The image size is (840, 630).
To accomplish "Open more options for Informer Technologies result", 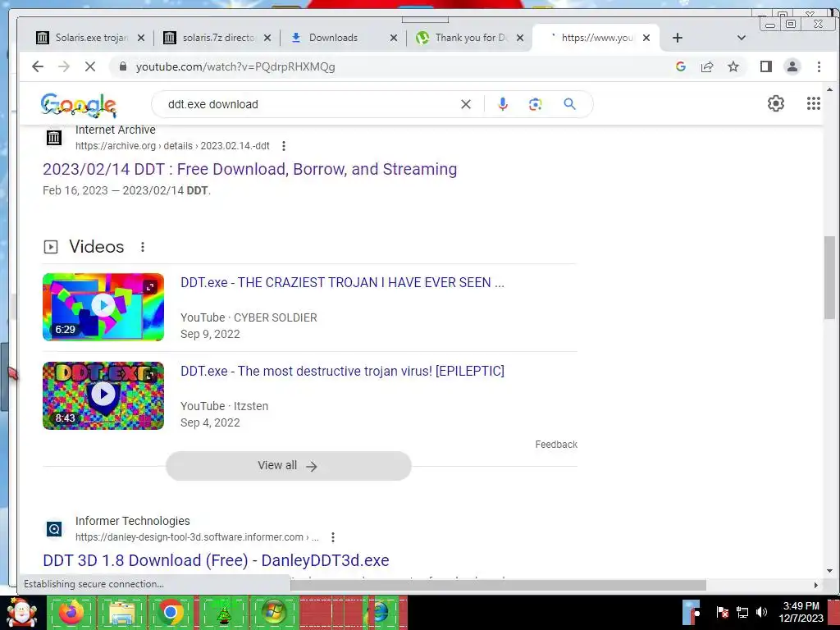I will [333, 536].
